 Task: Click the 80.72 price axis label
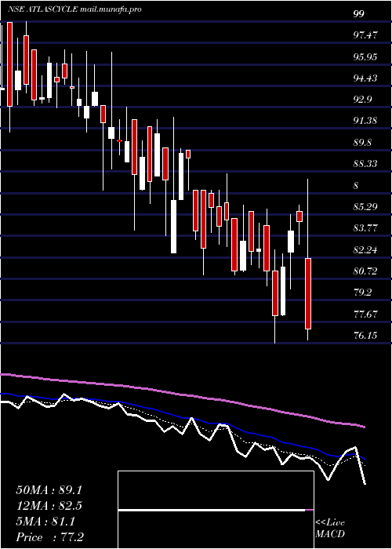365,271
